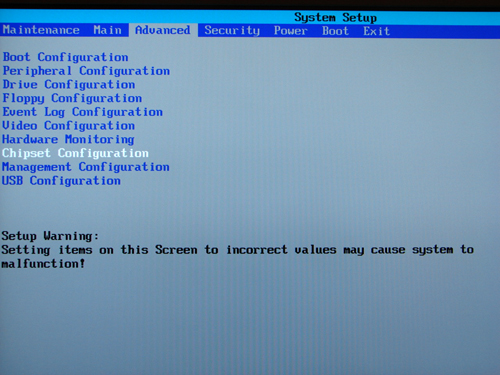This screenshot has width=500, height=375.
Task: Open Boot Configuration submenu
Action: point(66,57)
